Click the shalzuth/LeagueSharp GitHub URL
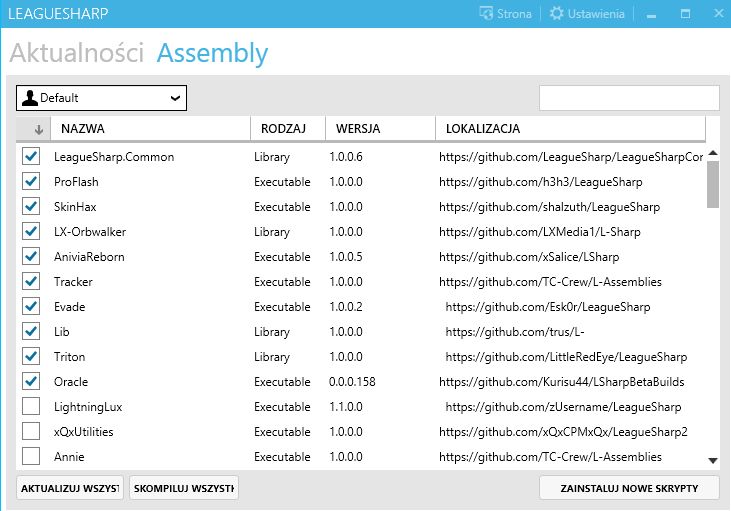This screenshot has height=511, width=731. pos(549,207)
